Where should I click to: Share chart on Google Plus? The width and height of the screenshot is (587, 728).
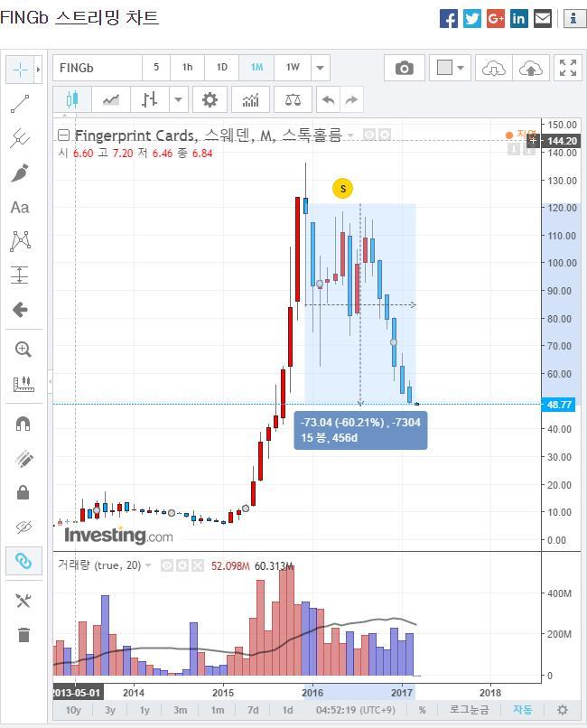tap(496, 19)
